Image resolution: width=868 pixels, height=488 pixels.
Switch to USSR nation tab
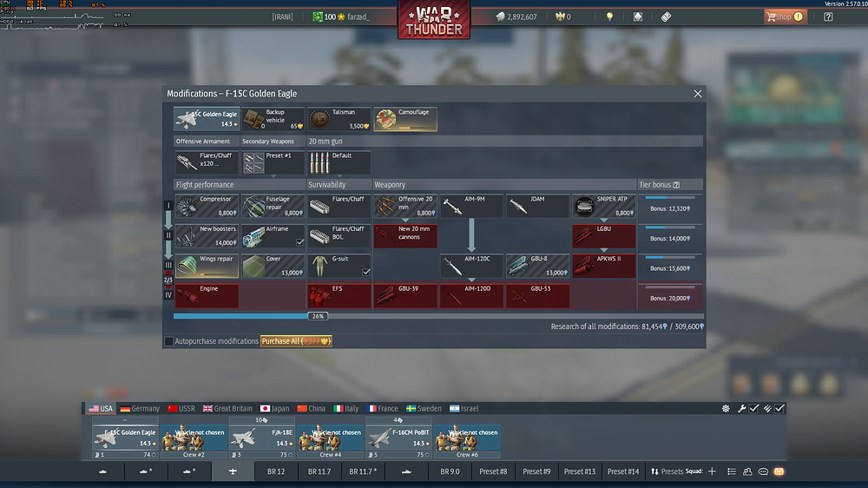(181, 408)
